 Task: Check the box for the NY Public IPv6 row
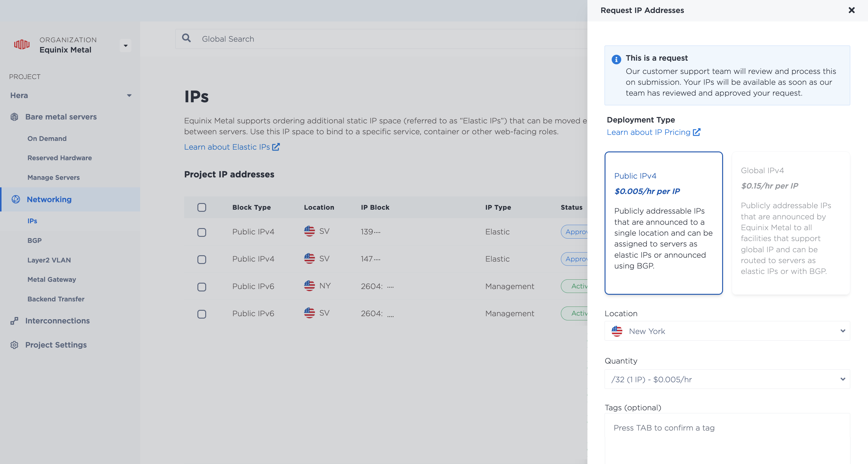[x=202, y=287]
